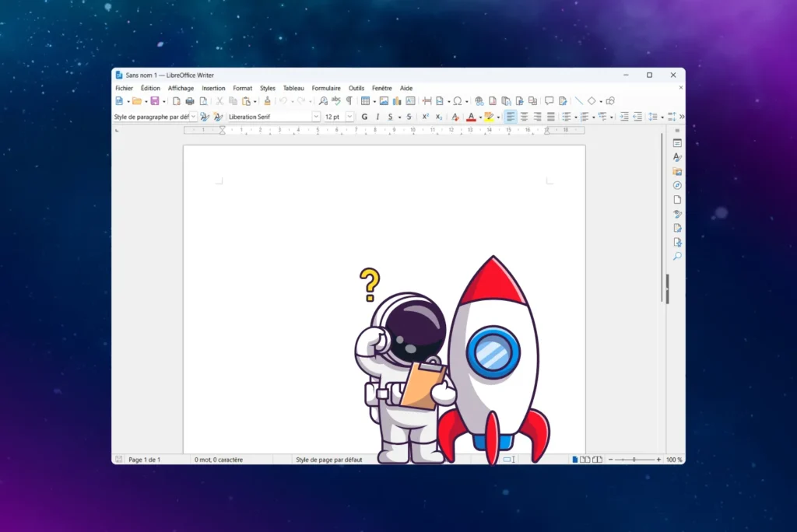Click the word count '0 mot, 0 caractère'

click(219, 460)
